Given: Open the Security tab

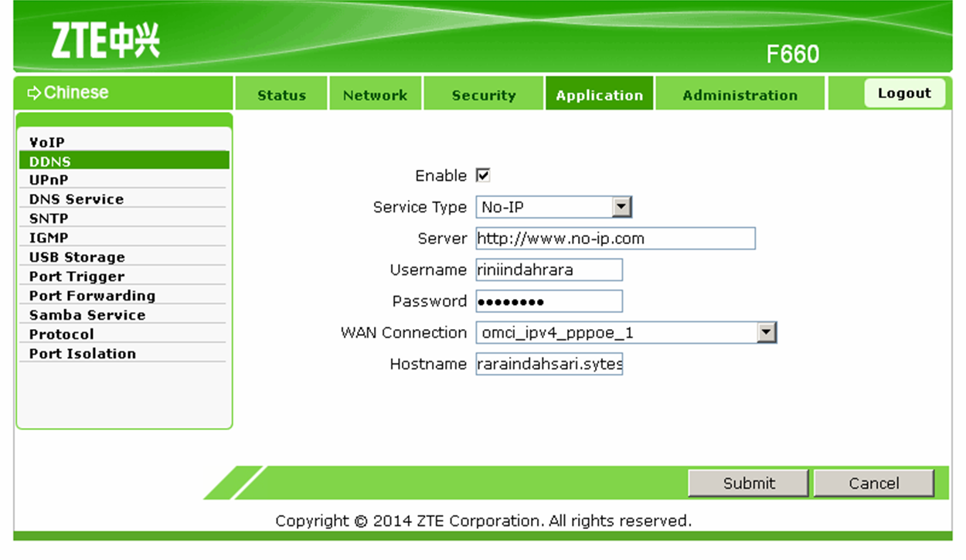Looking at the screenshot, I should tap(484, 95).
